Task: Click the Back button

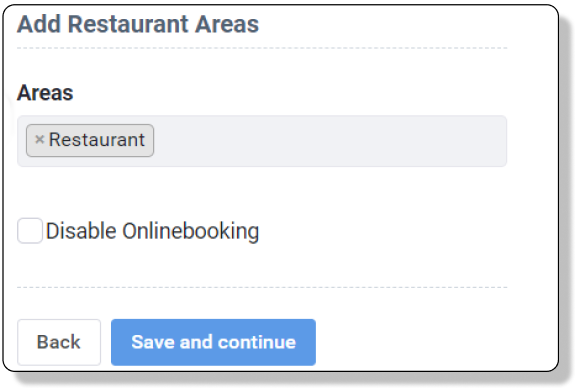Action: [x=59, y=342]
